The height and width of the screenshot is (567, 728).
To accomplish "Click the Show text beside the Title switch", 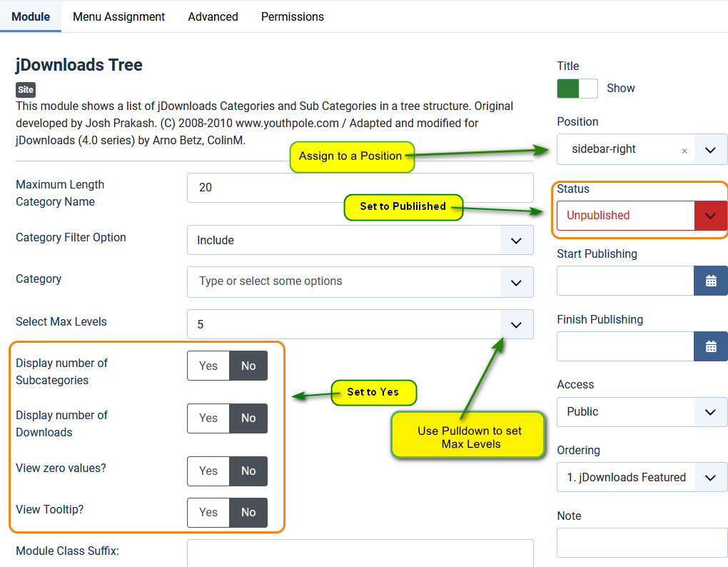I will click(x=621, y=89).
